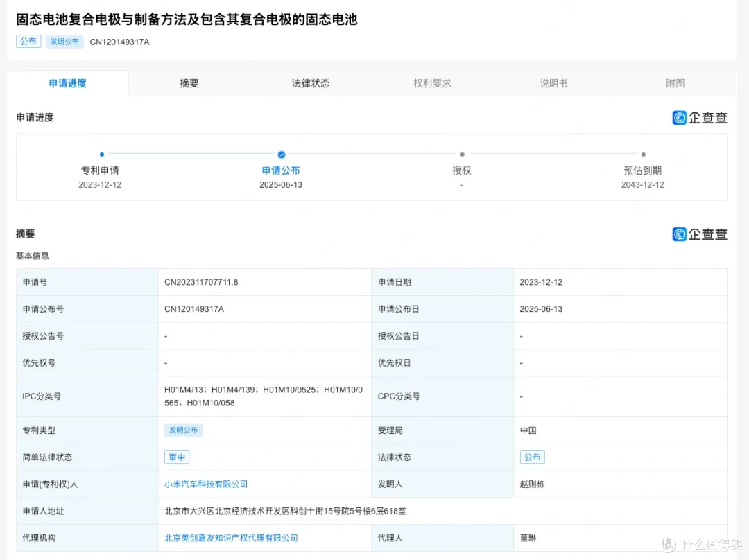
Task: Open the 附图 tab
Action: tap(675, 83)
